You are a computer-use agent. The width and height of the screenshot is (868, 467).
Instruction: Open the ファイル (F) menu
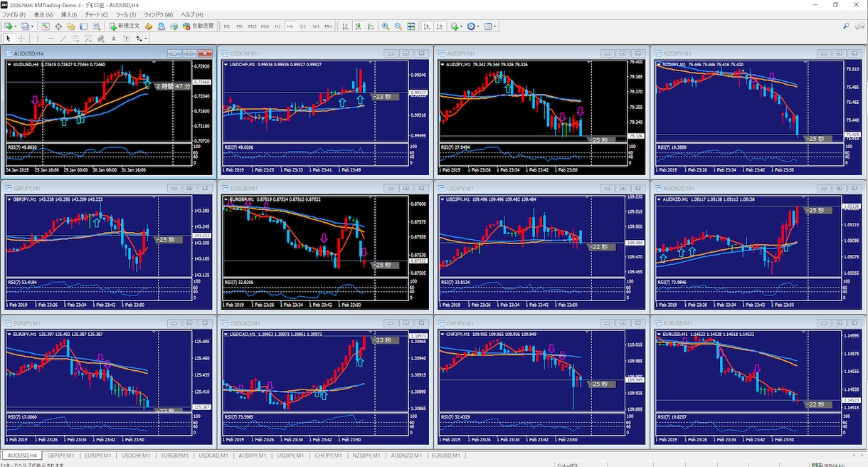14,14
